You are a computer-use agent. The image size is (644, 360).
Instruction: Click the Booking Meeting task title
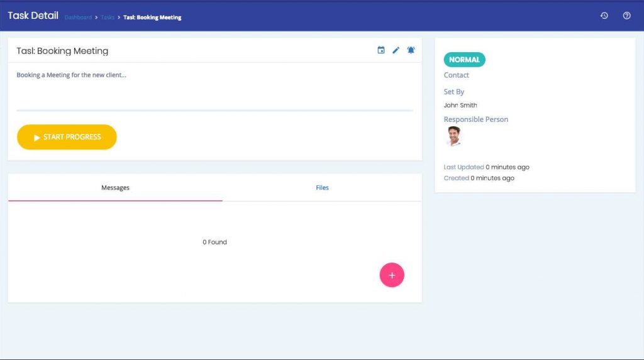62,51
